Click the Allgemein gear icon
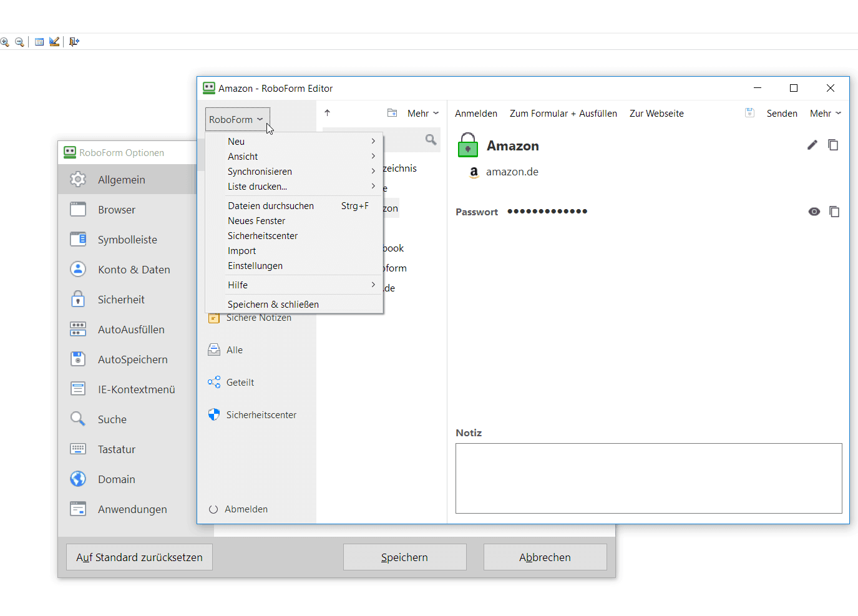The width and height of the screenshot is (858, 616). point(78,180)
